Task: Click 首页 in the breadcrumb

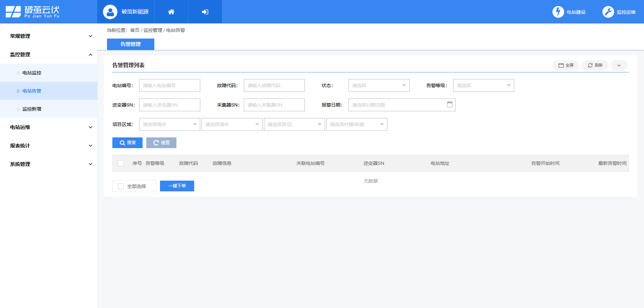Action: 135,30
